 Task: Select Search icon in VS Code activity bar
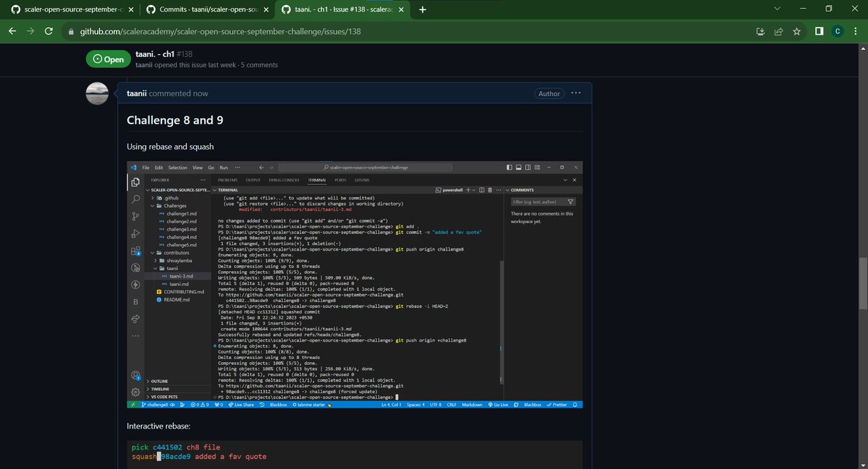135,199
